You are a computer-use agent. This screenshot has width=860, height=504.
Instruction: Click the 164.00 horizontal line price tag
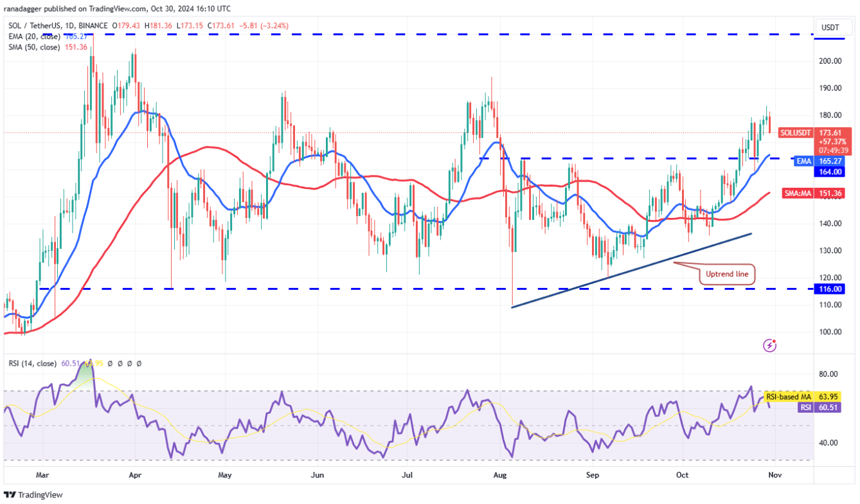pyautogui.click(x=830, y=172)
